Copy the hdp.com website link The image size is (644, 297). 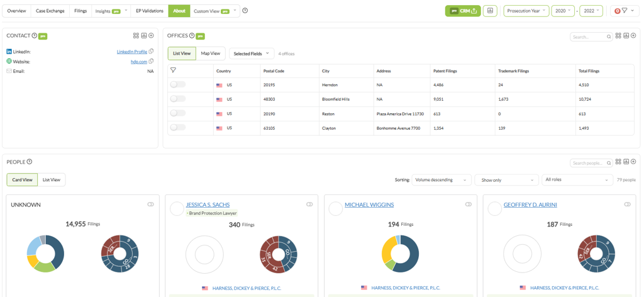tap(151, 61)
